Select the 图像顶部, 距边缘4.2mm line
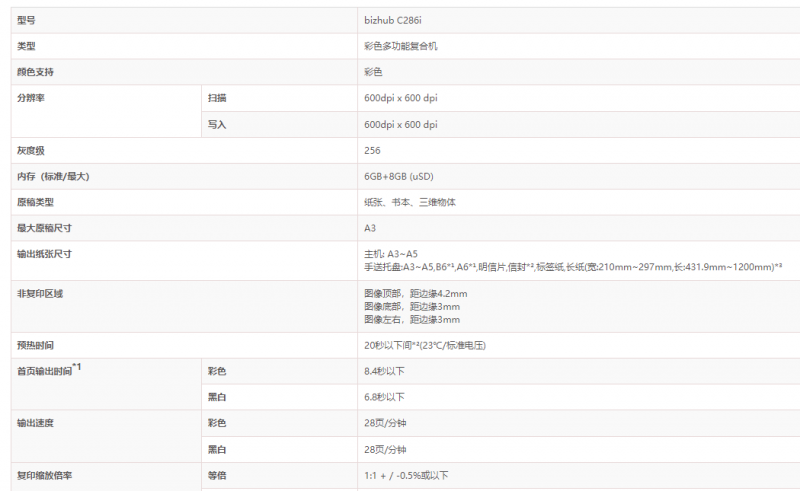Viewport: 800px width, 491px height. pos(415,293)
